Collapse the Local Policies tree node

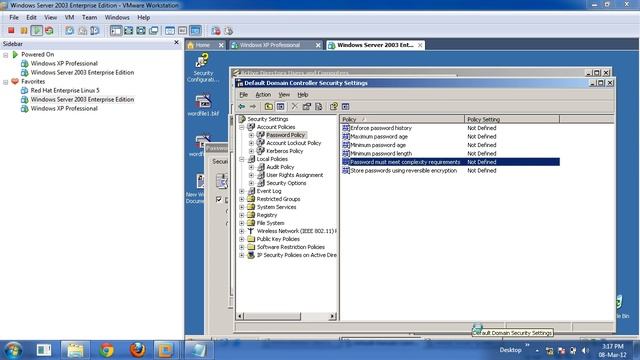pyautogui.click(x=242, y=159)
